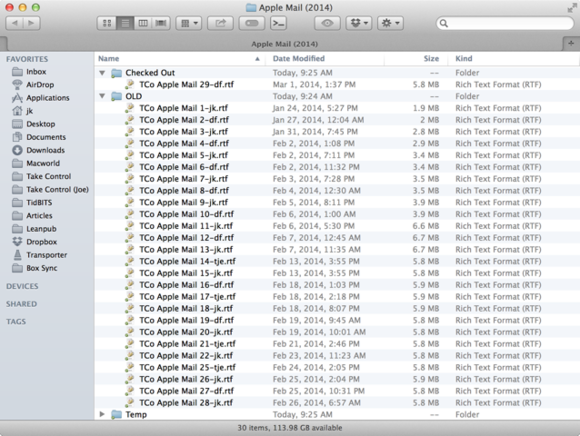This screenshot has height=436, width=580.
Task: Select TCo Apple Mail 22-jk.rtf
Action: coord(186,355)
